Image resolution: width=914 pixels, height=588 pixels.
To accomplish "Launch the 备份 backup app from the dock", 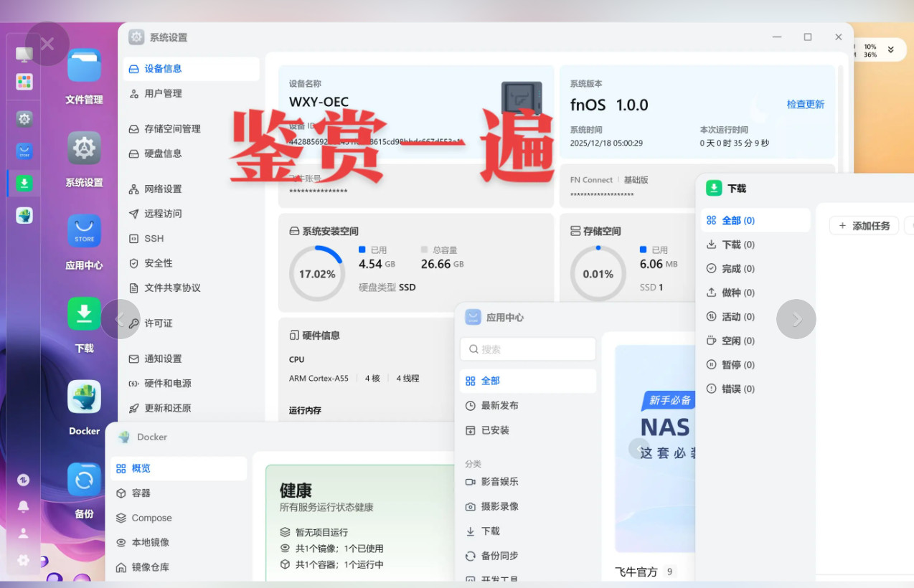I will pos(84,479).
